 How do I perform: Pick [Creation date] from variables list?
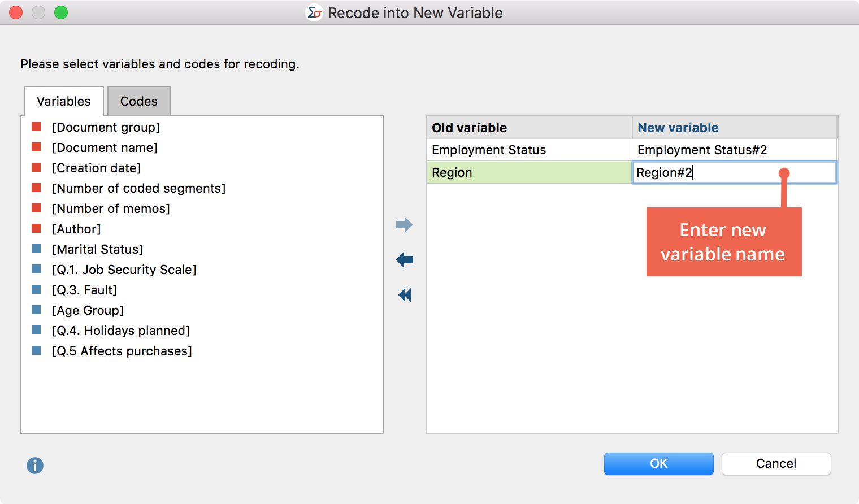tap(96, 168)
